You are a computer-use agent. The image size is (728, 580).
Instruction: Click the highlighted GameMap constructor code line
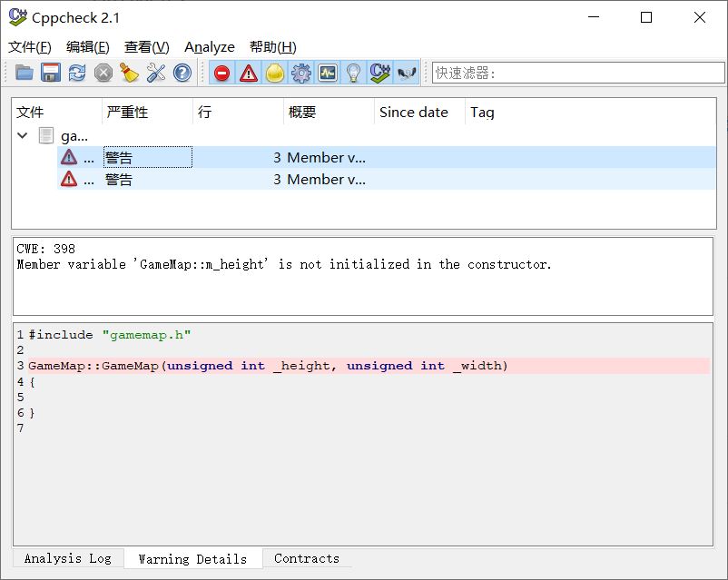click(369, 366)
